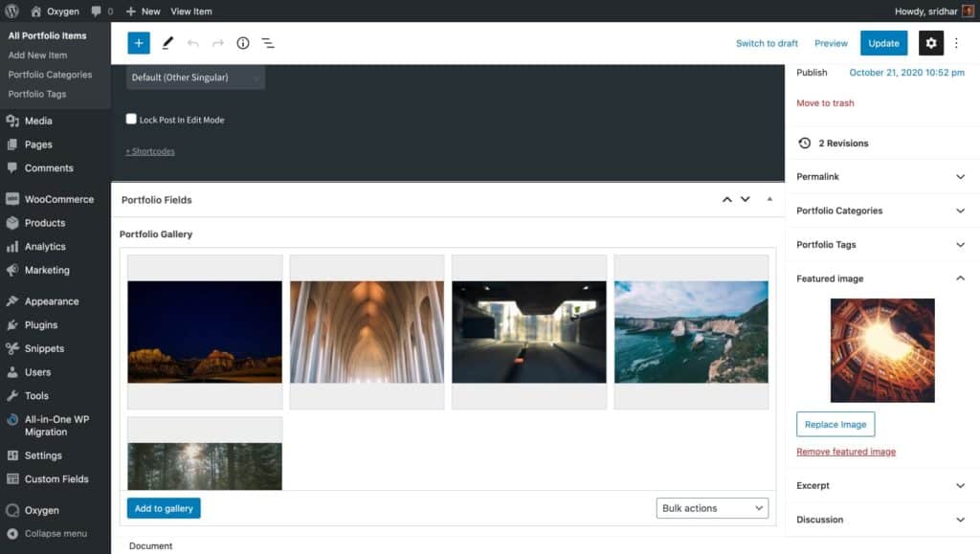Expand the Shortcodes link

pos(150,151)
